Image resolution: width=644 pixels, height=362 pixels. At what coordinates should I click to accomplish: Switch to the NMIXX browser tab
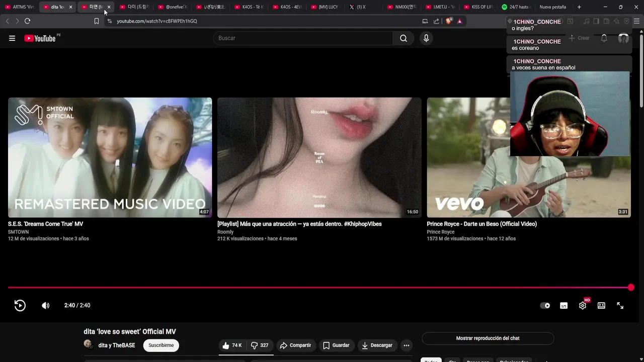coord(403,7)
